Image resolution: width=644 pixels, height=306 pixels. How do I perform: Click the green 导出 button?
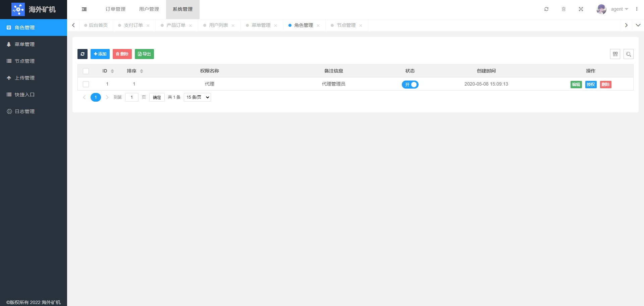click(144, 54)
